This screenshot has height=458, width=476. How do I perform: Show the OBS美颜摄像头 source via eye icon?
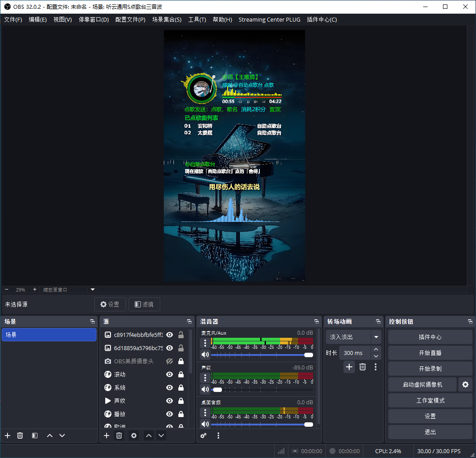[x=169, y=361]
